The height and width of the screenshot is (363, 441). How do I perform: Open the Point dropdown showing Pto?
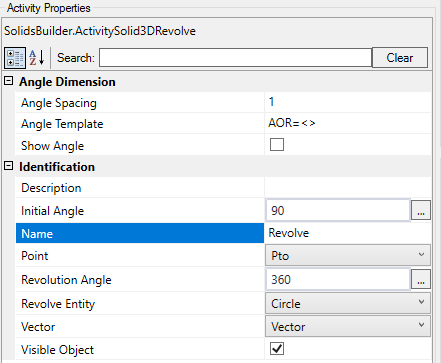pyautogui.click(x=348, y=255)
